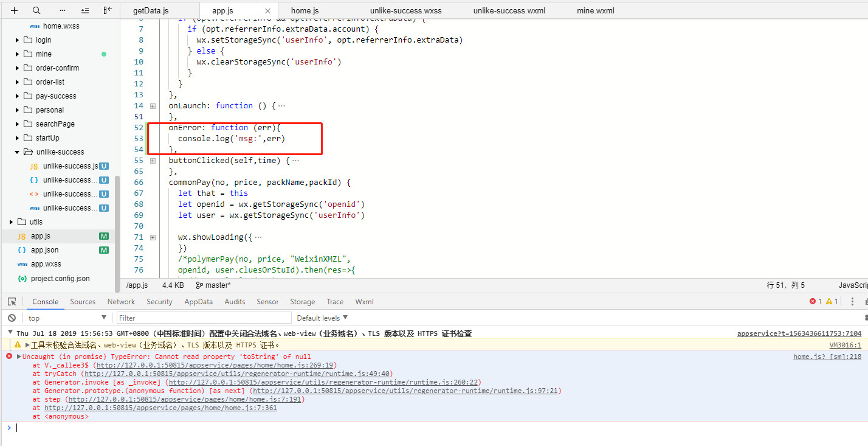Open the Security devtools tab
Screen dimensions: 868x446
tap(159, 301)
